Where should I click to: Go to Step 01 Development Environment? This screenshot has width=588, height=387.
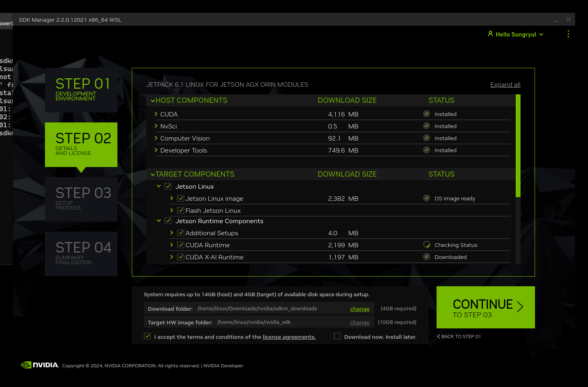pos(81,90)
